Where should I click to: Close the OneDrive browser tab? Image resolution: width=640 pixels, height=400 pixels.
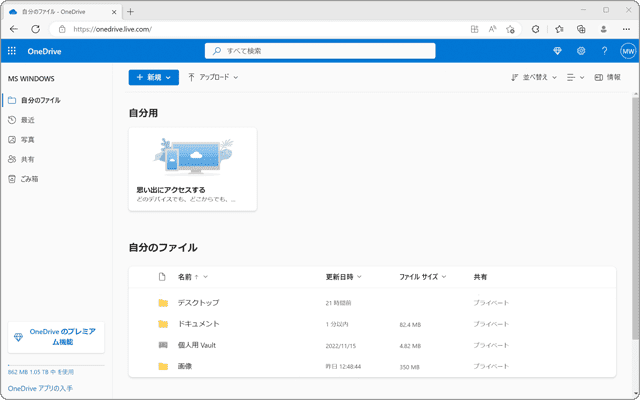114,12
